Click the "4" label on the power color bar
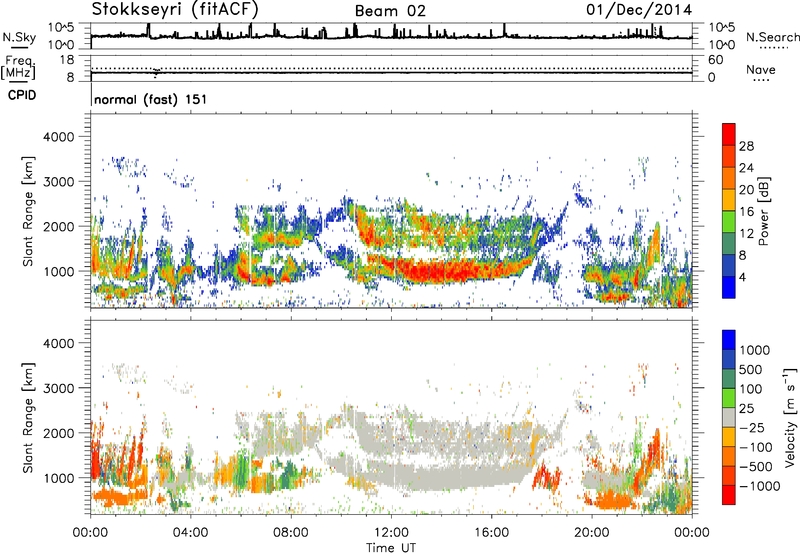 [x=743, y=277]
